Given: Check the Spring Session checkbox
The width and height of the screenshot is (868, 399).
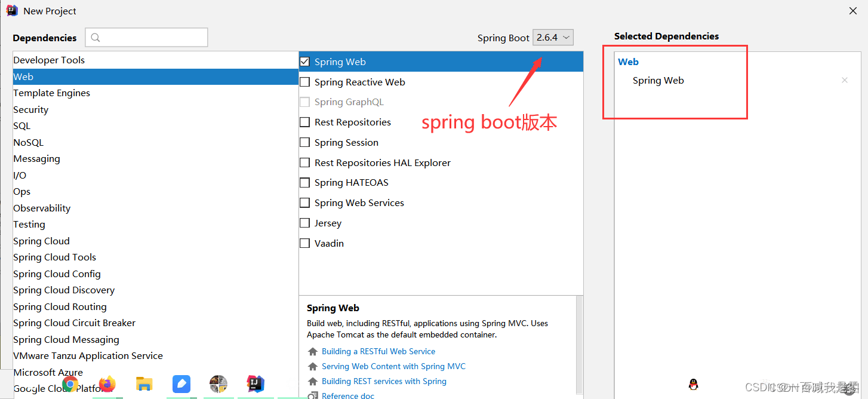Looking at the screenshot, I should pyautogui.click(x=304, y=142).
